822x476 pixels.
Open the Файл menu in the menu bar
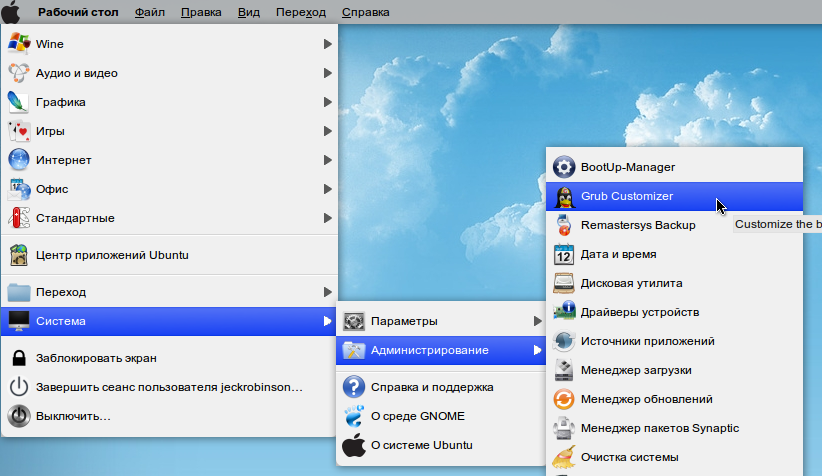tap(150, 12)
